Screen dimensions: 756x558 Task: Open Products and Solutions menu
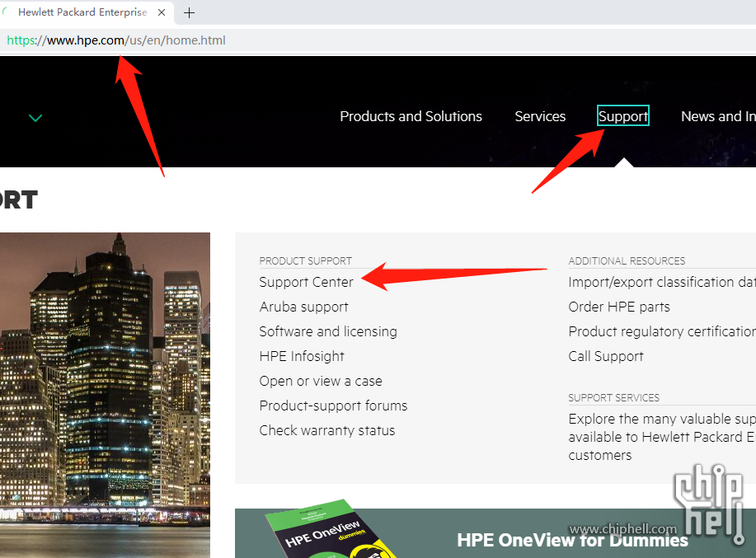pos(411,116)
